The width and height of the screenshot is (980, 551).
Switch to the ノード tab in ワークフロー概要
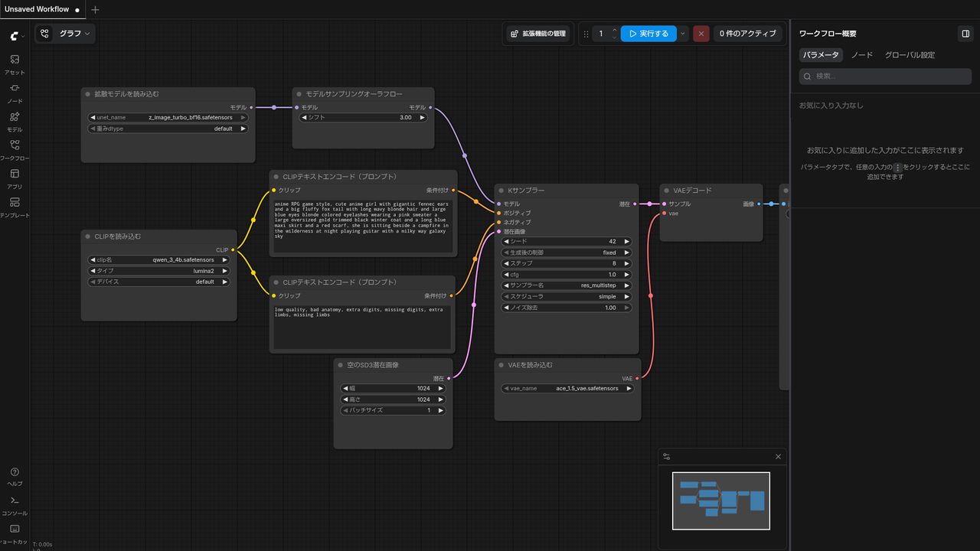click(862, 55)
